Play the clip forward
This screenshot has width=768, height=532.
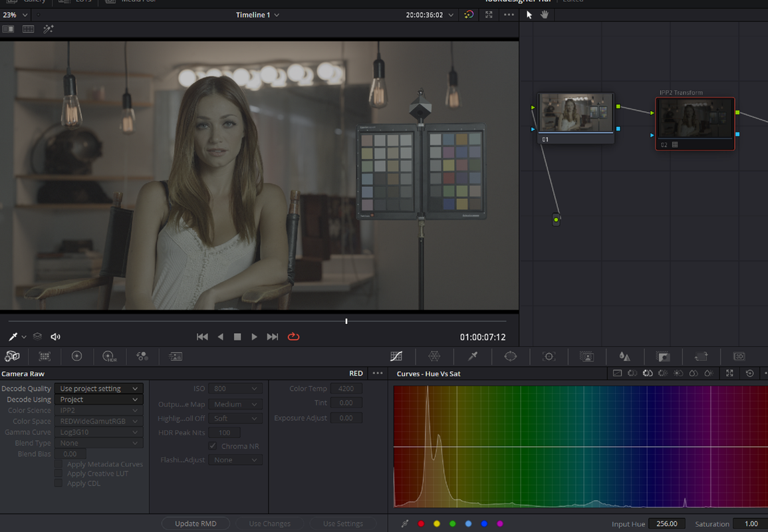tap(254, 336)
